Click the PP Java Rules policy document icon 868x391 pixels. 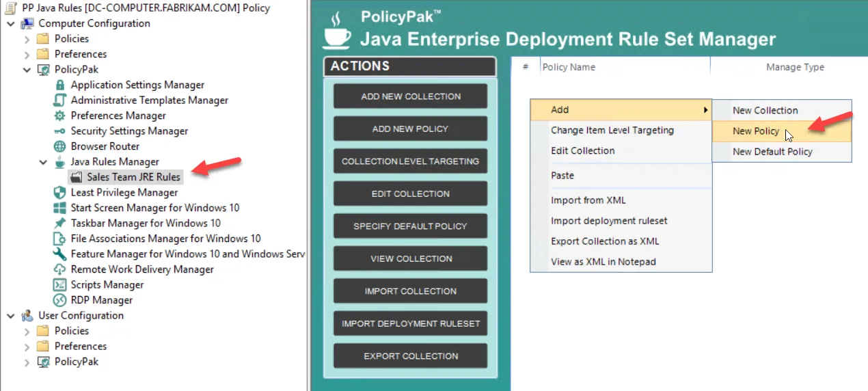point(12,8)
